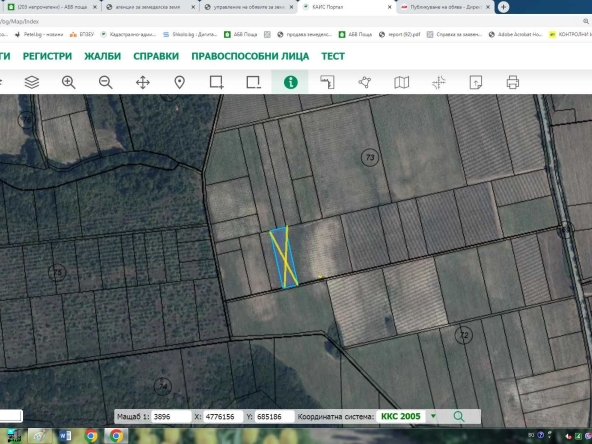
Task: Open the report (92).pdf bookmark
Action: (x=399, y=34)
